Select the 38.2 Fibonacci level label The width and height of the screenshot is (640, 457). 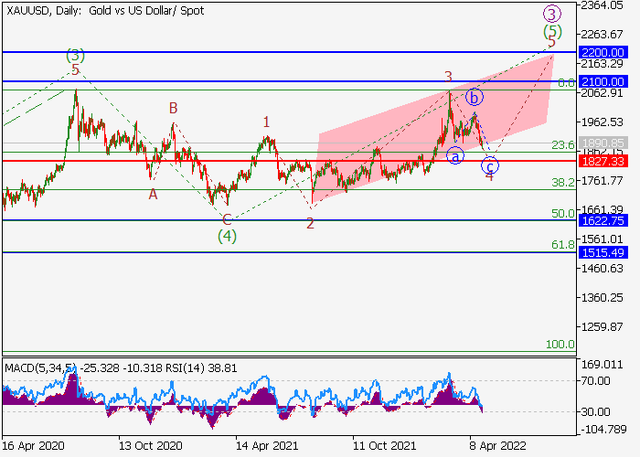pyautogui.click(x=563, y=183)
